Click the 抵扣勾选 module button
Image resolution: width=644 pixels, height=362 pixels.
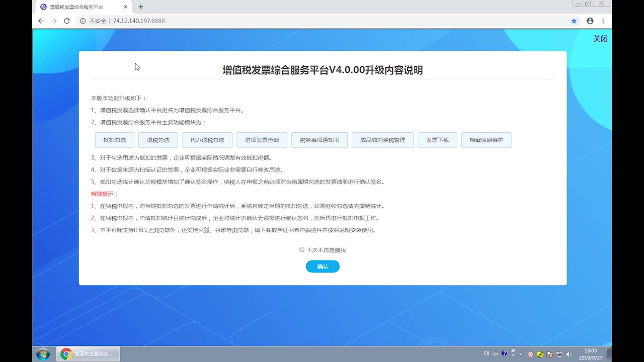115,140
